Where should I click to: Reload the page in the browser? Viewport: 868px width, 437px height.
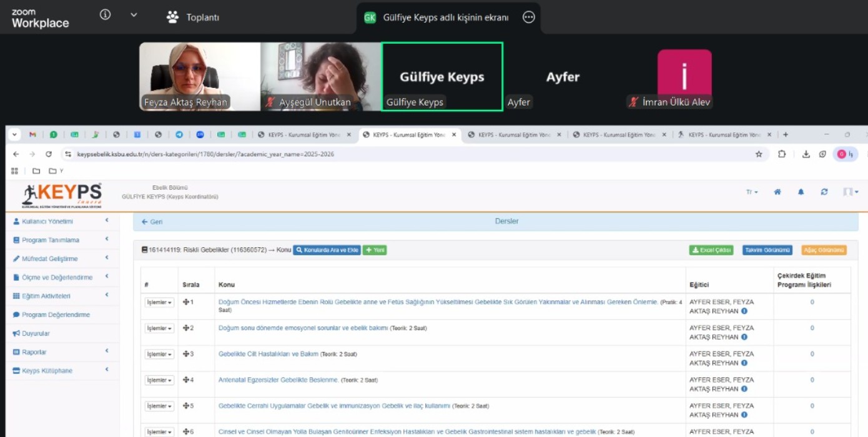coord(49,154)
